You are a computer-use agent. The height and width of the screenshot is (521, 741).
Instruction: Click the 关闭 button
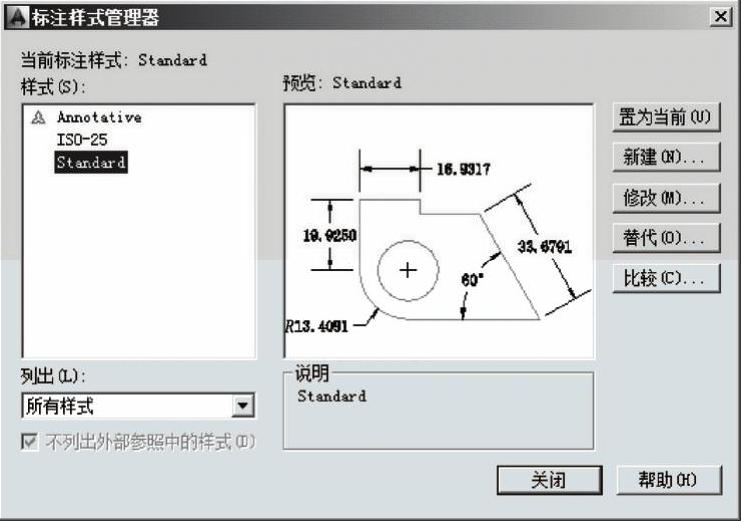click(549, 480)
